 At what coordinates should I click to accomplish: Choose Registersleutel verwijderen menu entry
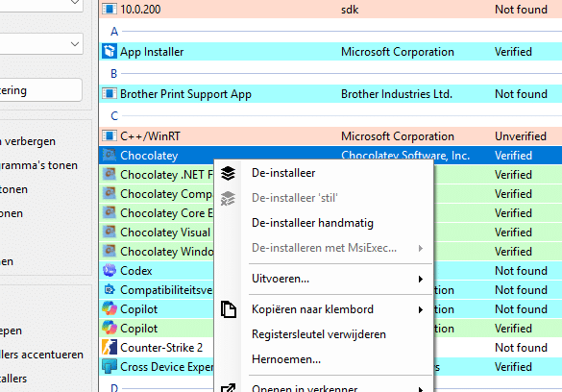pyautogui.click(x=319, y=334)
